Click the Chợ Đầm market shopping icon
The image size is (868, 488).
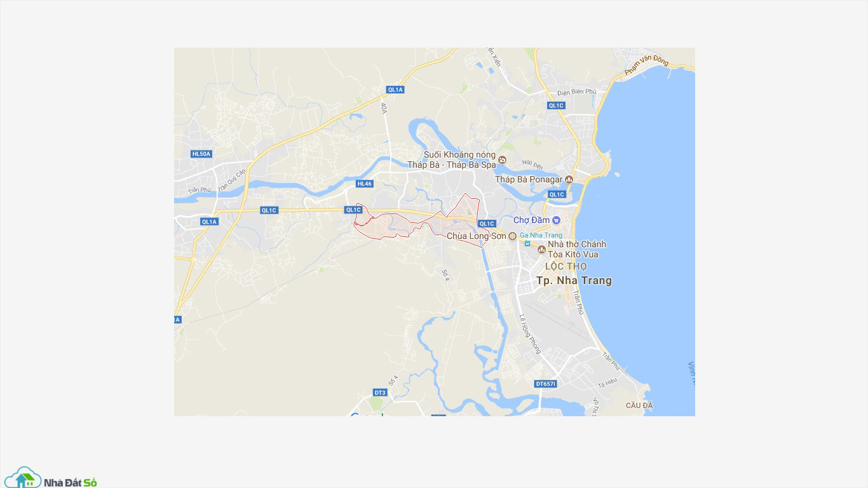(x=557, y=220)
